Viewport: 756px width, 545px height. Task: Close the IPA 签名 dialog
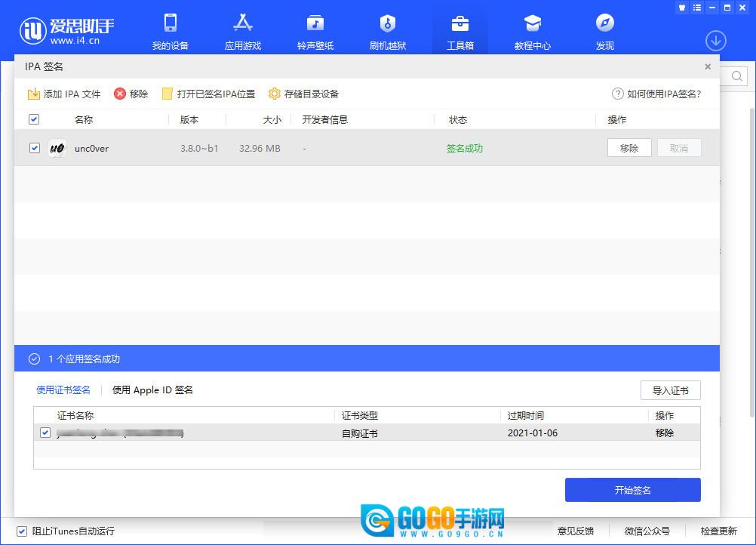(x=708, y=67)
